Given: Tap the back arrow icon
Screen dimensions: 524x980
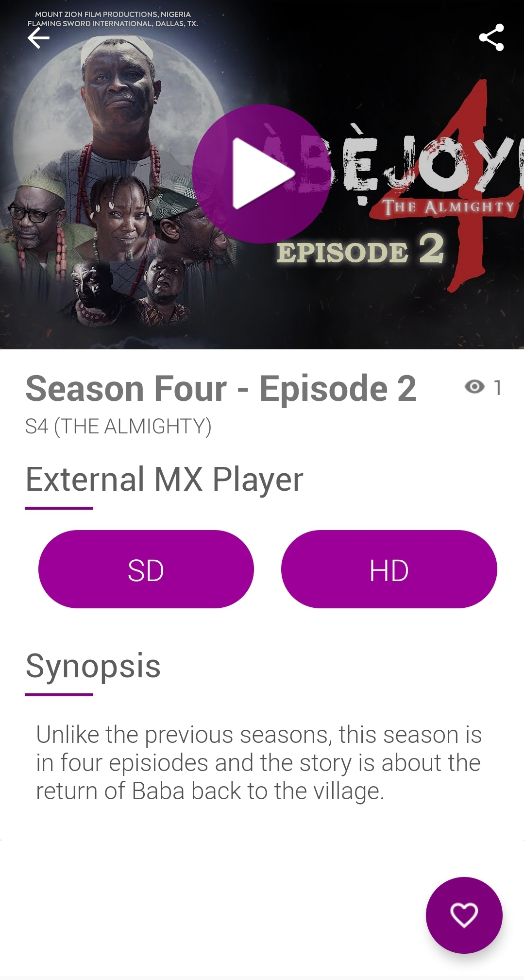Looking at the screenshot, I should point(38,38).
